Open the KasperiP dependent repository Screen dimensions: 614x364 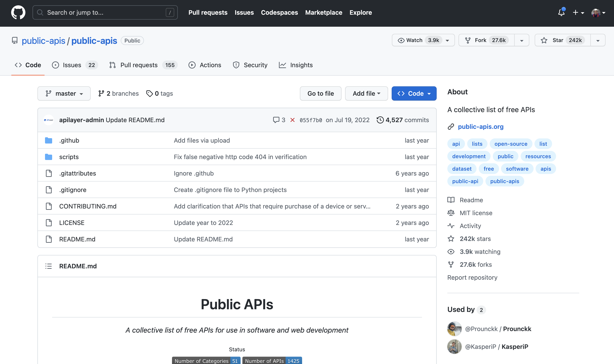coord(497,347)
